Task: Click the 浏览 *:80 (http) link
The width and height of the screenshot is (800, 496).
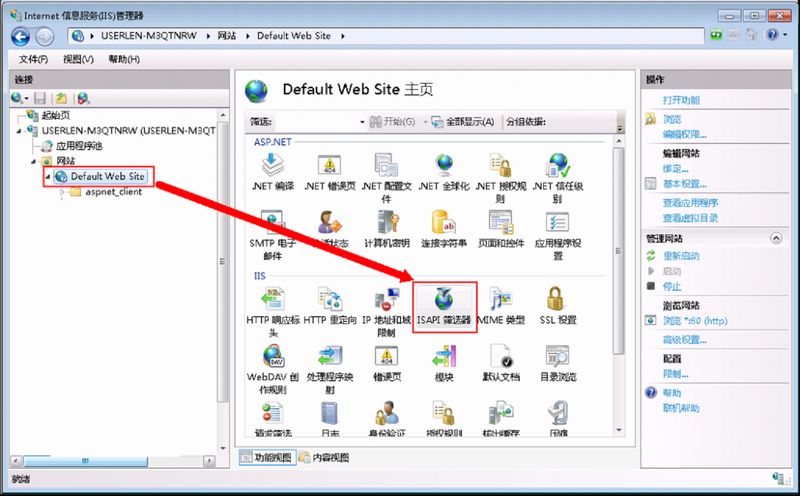Action: click(695, 321)
